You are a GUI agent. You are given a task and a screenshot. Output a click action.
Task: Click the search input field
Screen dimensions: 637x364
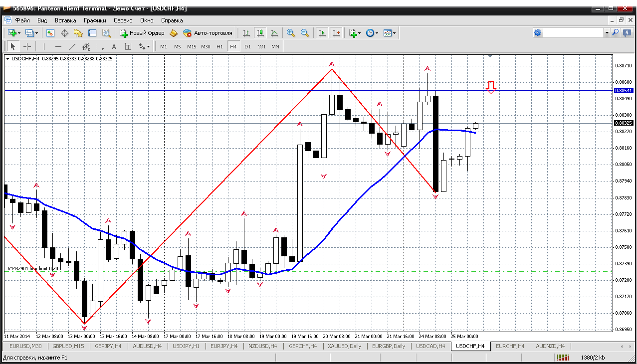pyautogui.click(x=573, y=33)
